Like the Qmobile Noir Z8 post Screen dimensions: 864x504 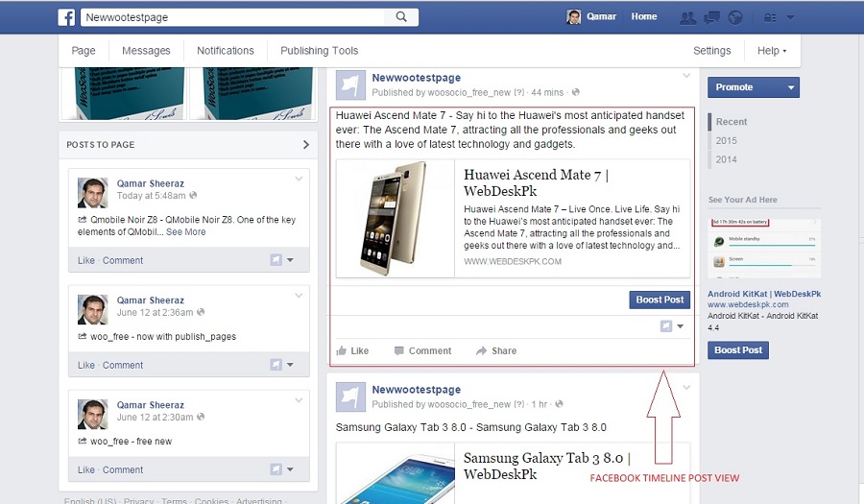[86, 260]
